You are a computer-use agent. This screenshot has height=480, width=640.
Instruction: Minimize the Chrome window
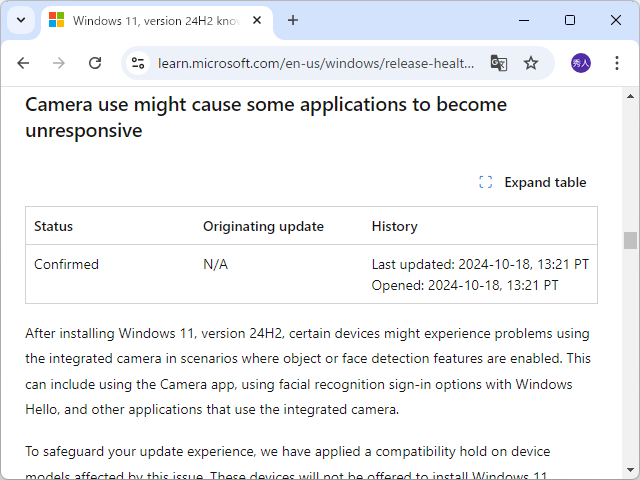pyautogui.click(x=523, y=20)
